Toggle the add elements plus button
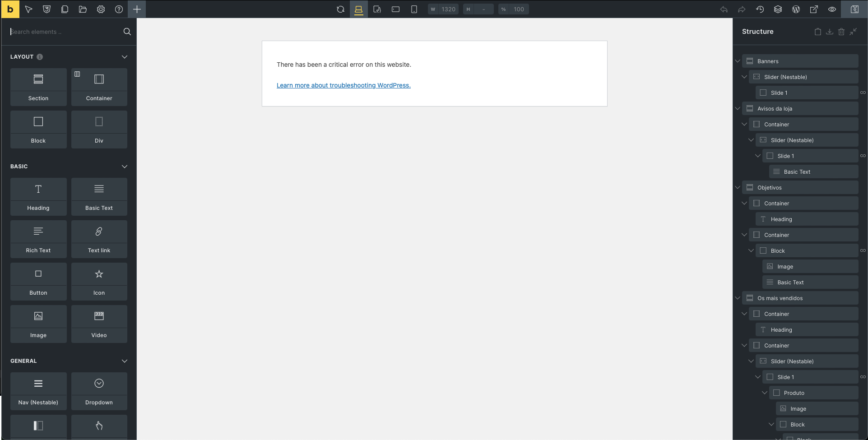The width and height of the screenshot is (868, 440). click(x=137, y=9)
